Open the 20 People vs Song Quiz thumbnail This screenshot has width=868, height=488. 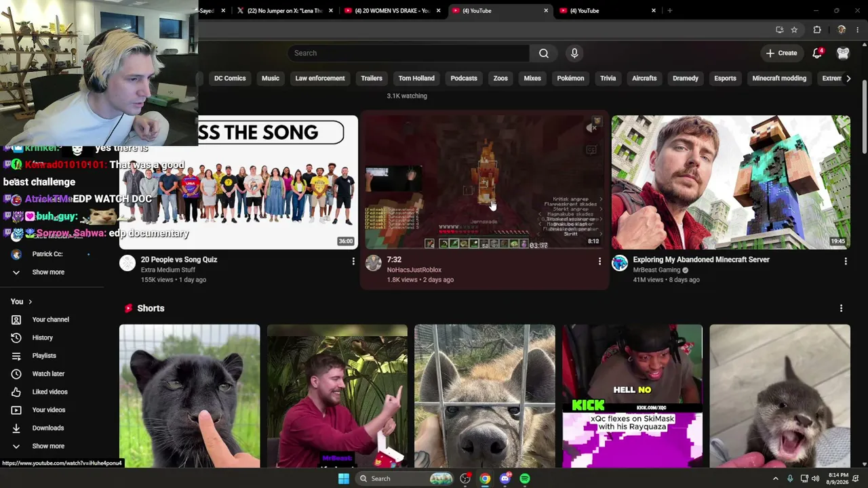239,182
